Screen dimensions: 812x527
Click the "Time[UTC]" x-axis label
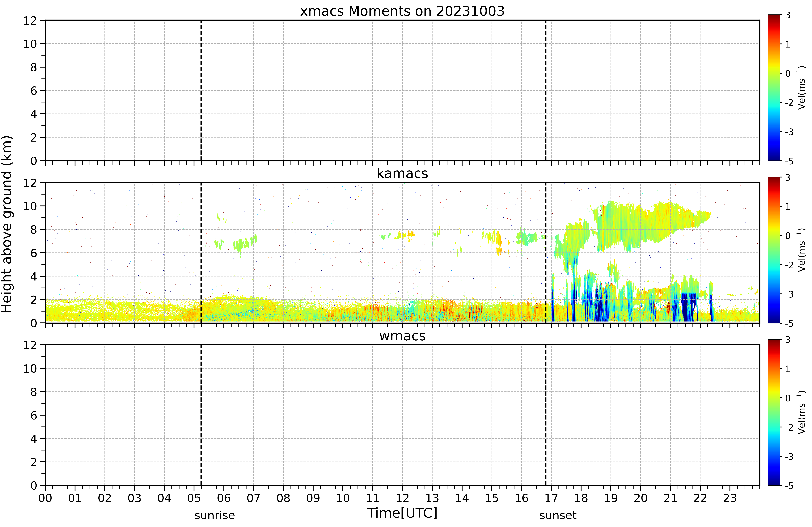(x=402, y=513)
